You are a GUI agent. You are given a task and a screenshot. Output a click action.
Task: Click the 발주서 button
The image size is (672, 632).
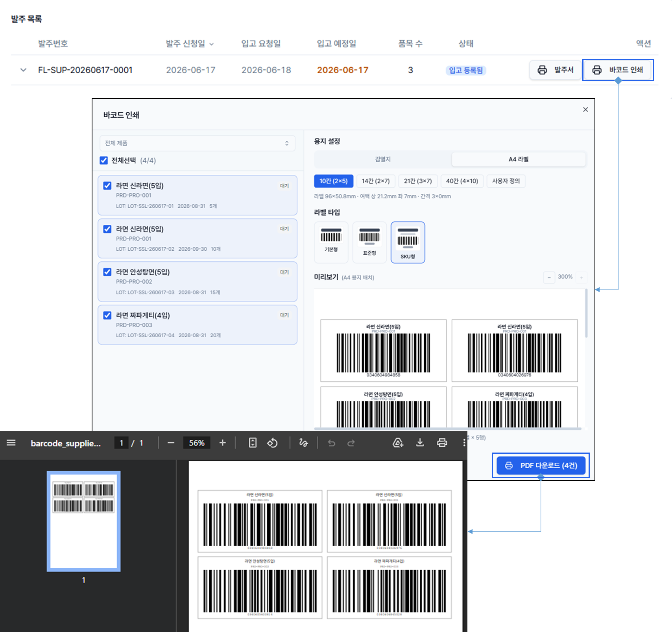556,70
